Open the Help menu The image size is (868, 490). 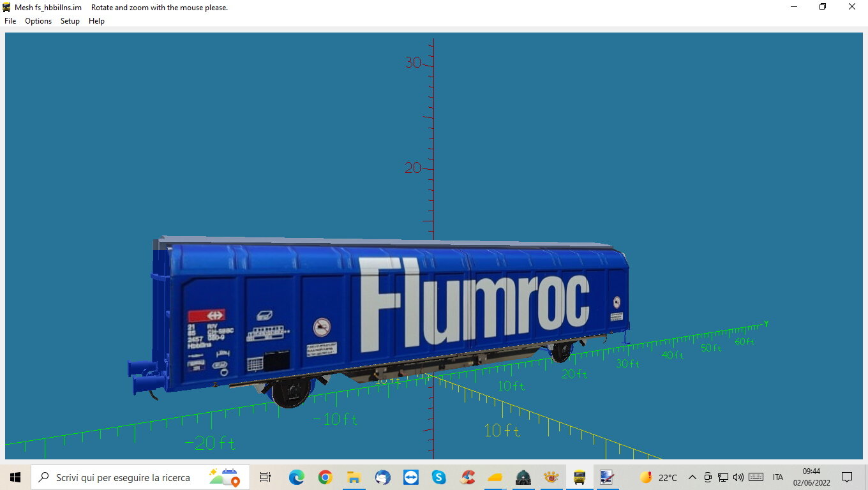[96, 21]
